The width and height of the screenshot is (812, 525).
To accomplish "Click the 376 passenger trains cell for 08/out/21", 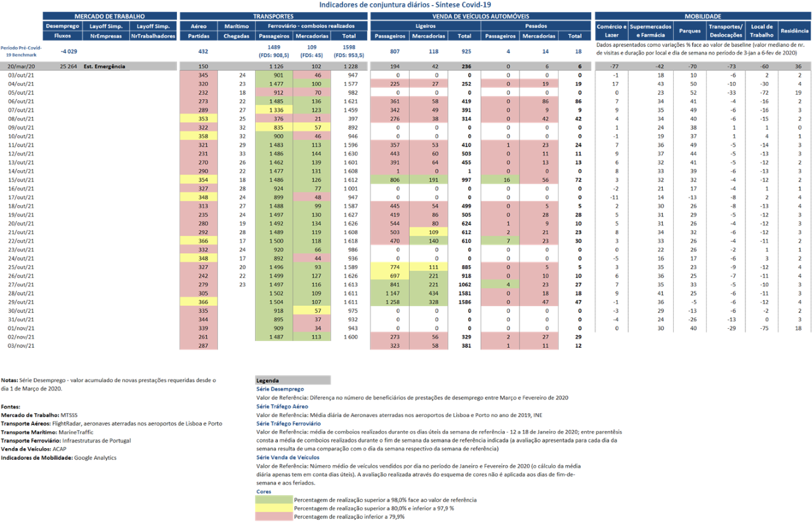I will tap(275, 119).
